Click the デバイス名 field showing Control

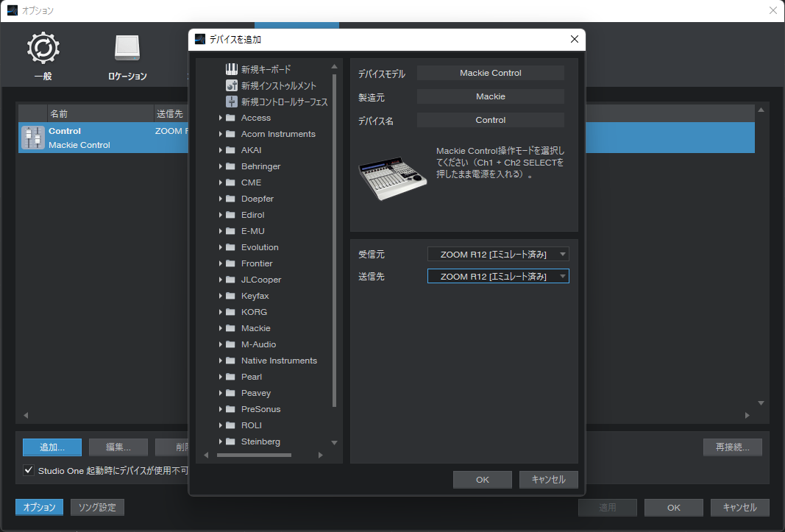pyautogui.click(x=491, y=120)
